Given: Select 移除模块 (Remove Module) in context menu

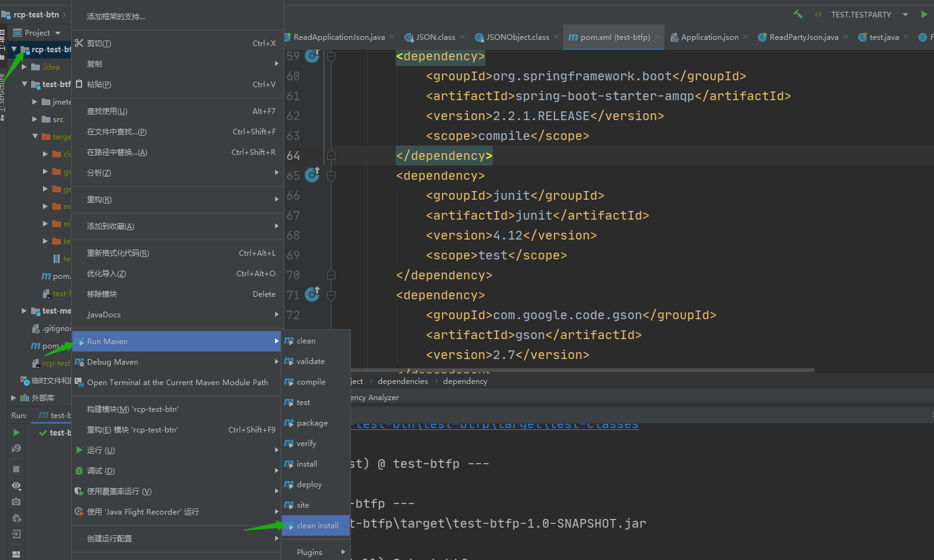Looking at the screenshot, I should (177, 294).
